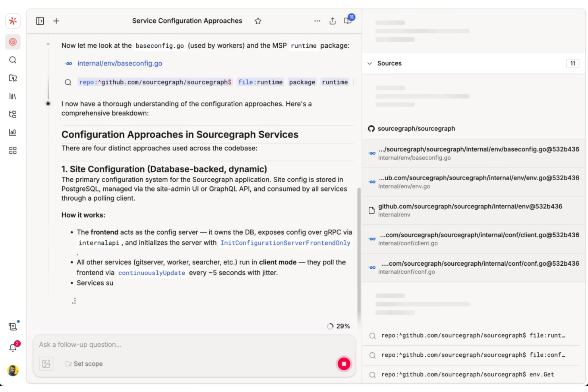Open the file:runt… search query source
The width and height of the screenshot is (588, 392).
474,336
